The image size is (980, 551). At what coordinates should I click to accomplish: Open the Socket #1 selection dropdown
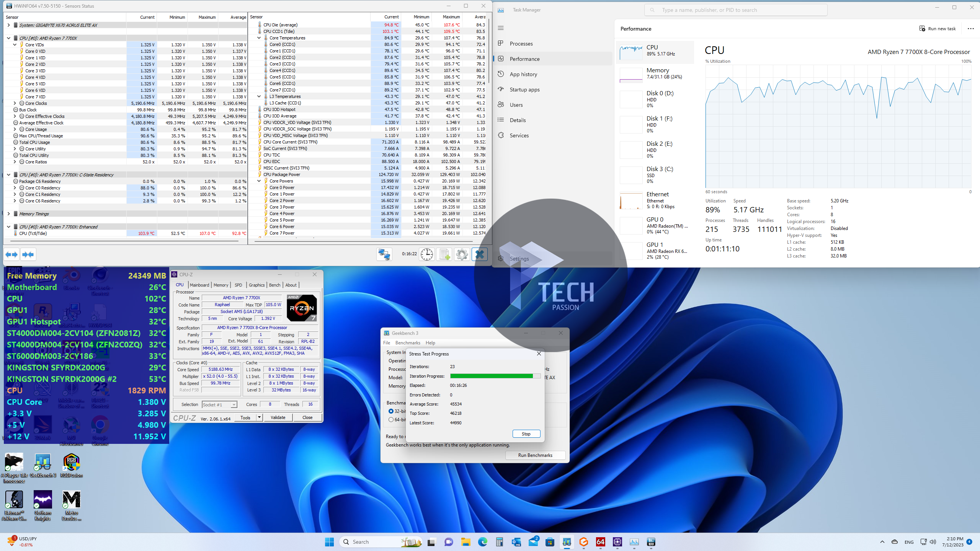click(234, 405)
